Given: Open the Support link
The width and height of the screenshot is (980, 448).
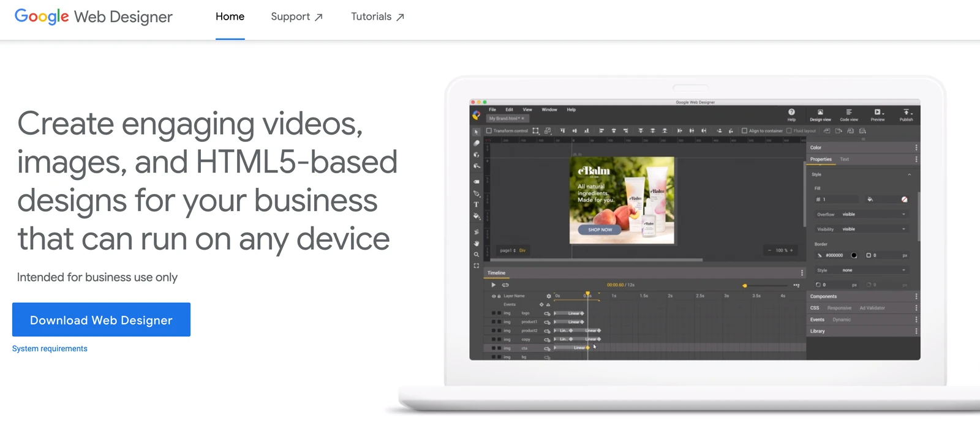Looking at the screenshot, I should [296, 17].
